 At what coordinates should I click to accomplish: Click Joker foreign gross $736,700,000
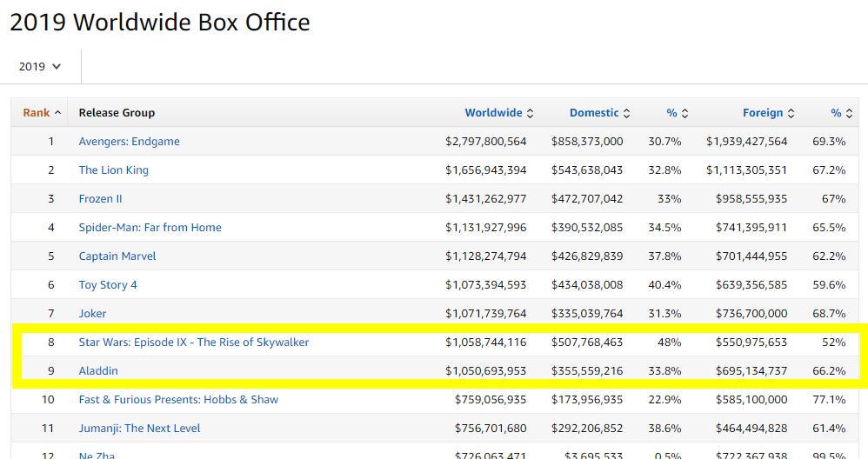point(751,314)
